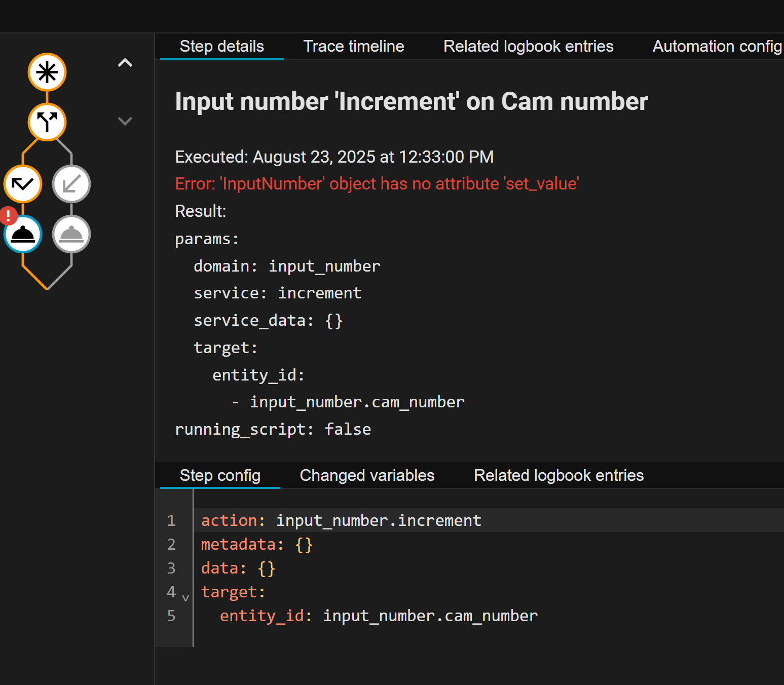
Task: Click the red error badge on the failed step
Action: click(x=8, y=215)
